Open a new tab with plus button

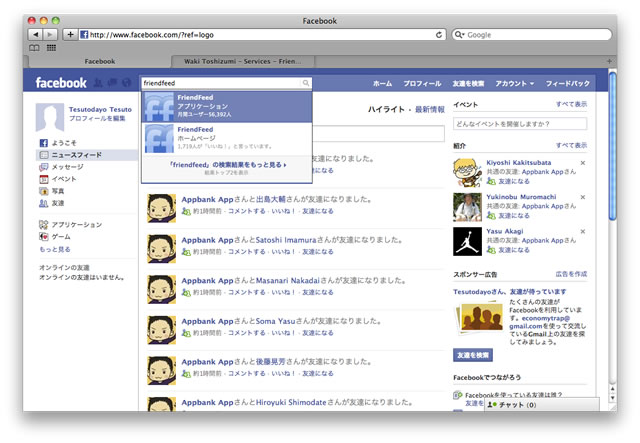coord(609,61)
